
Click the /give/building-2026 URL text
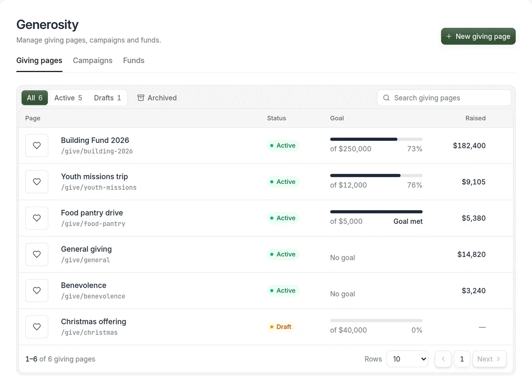point(97,151)
